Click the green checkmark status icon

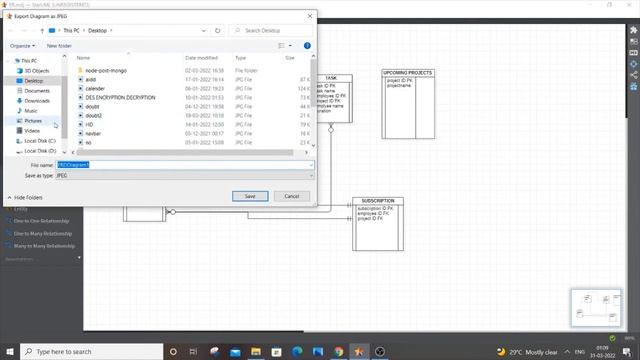pyautogui.click(x=612, y=338)
